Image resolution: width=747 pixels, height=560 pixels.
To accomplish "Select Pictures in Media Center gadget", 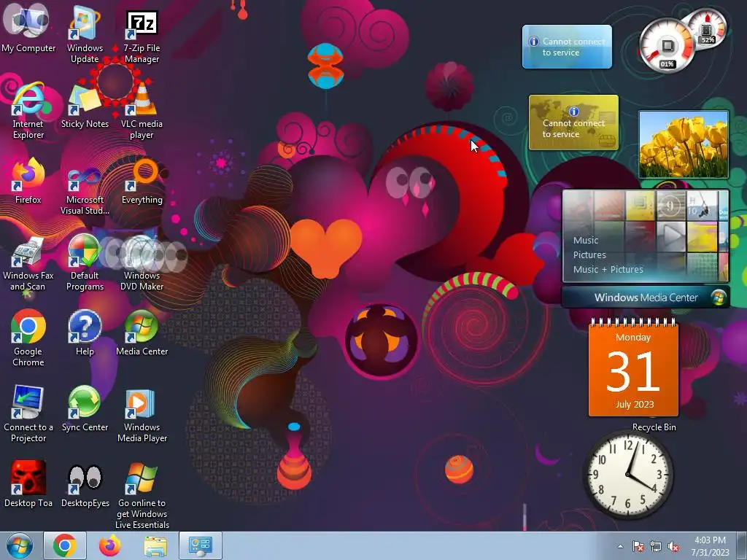I will click(589, 254).
